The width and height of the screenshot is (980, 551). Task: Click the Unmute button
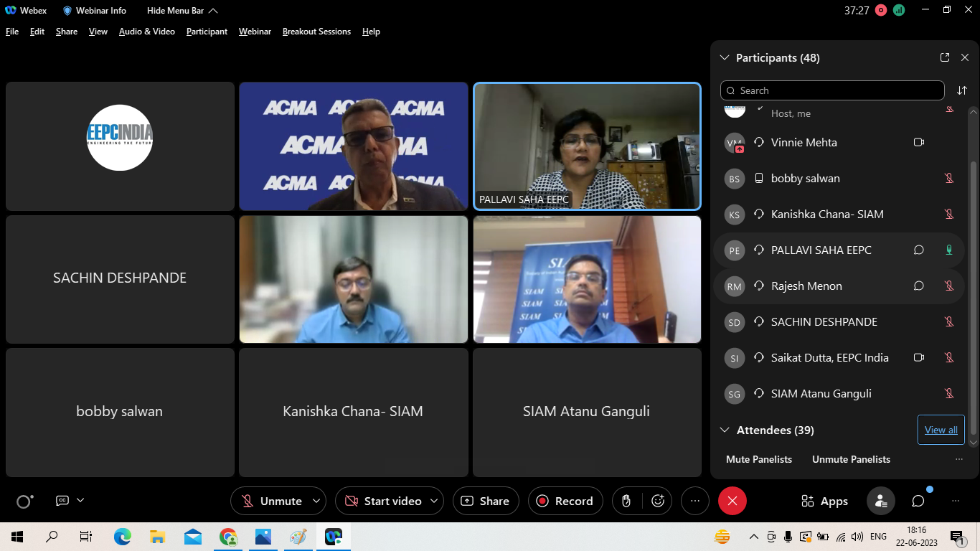pyautogui.click(x=271, y=501)
